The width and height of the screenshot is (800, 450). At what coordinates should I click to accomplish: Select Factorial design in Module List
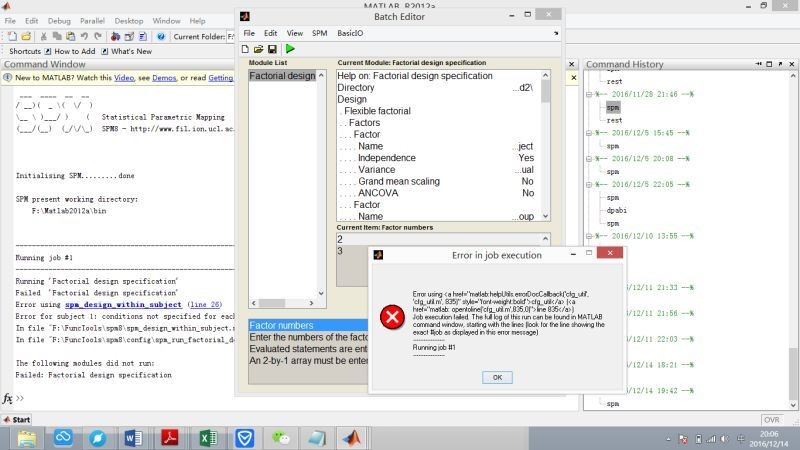[282, 76]
